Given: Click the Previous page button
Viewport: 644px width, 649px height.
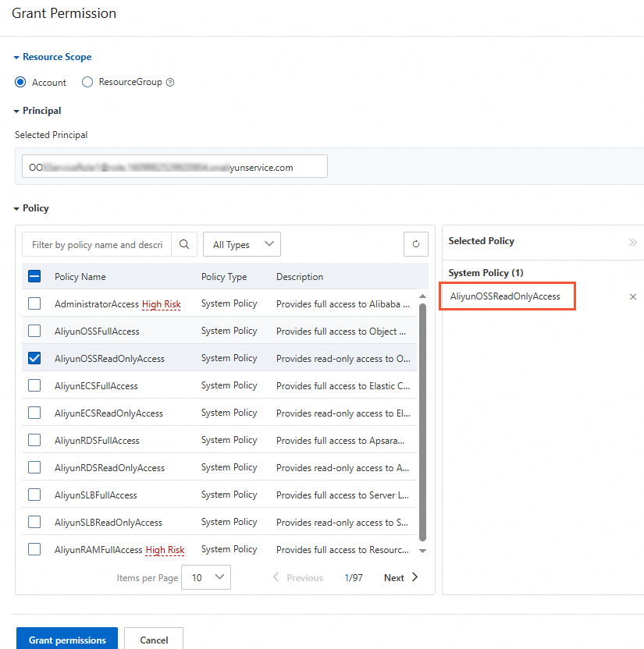Looking at the screenshot, I should [297, 577].
